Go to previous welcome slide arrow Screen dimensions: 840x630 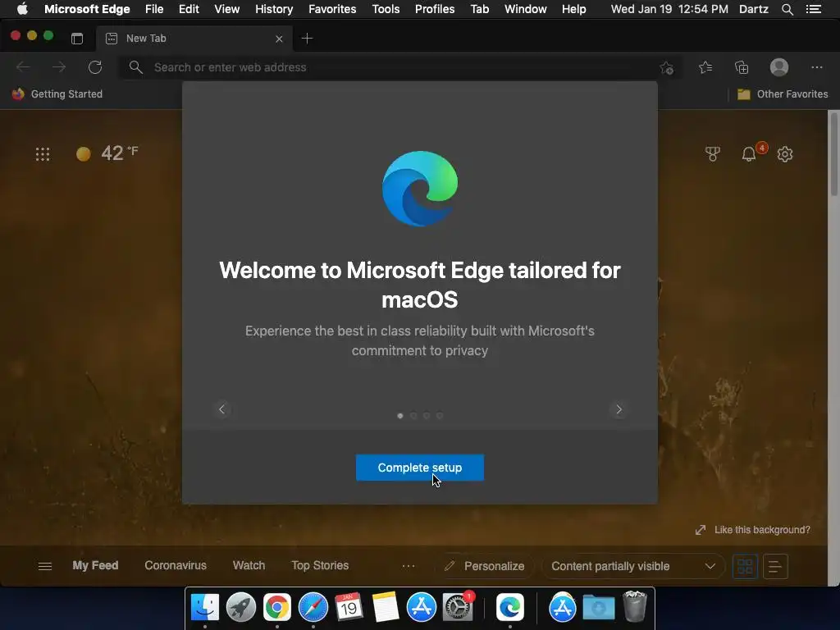[x=221, y=409]
